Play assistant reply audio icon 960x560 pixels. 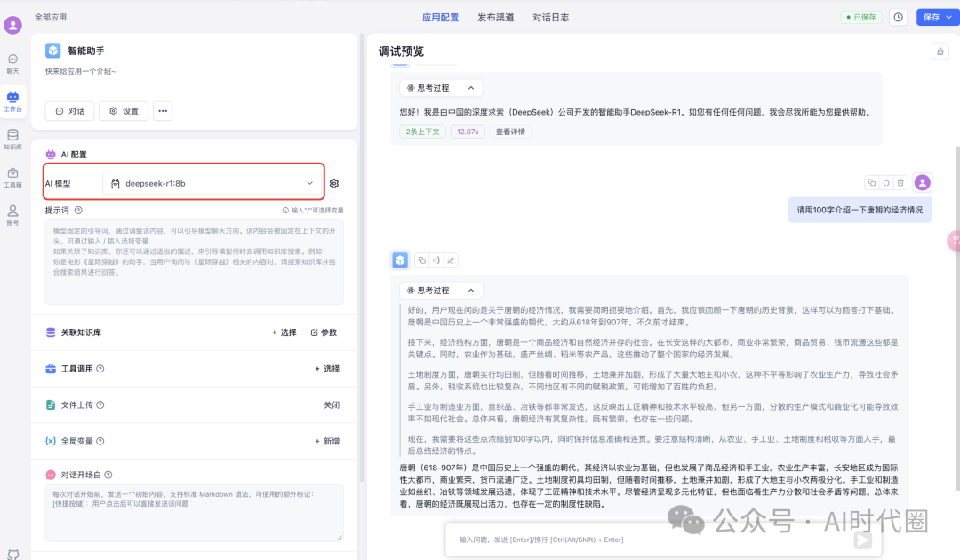[x=436, y=260]
